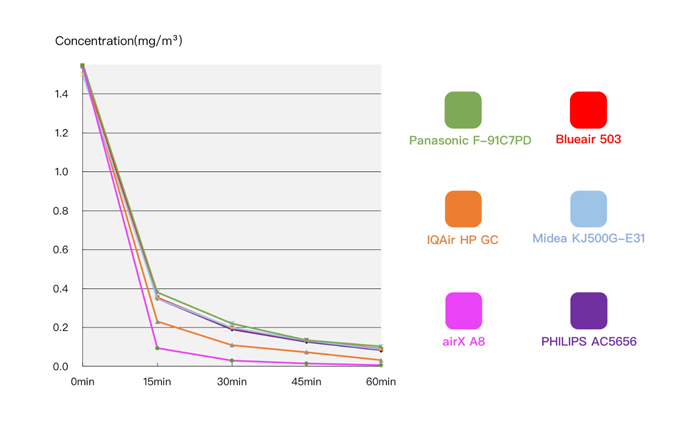Viewport: 700px width, 424px height.
Task: Click the magenta airX data point at 15min
Action: [x=157, y=348]
